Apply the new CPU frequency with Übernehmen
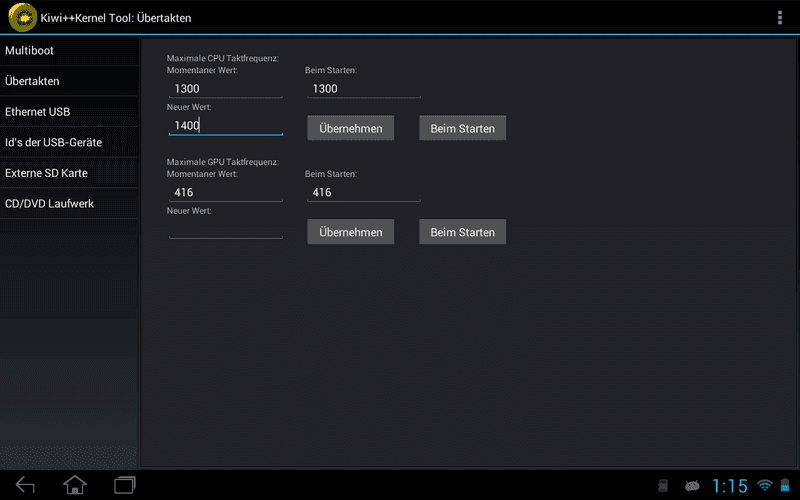The height and width of the screenshot is (500, 800). pyautogui.click(x=351, y=128)
